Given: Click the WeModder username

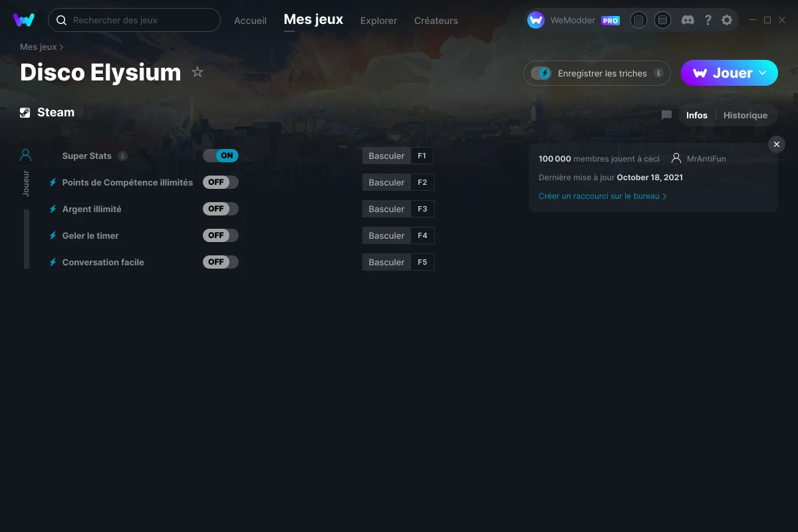Looking at the screenshot, I should pos(573,21).
